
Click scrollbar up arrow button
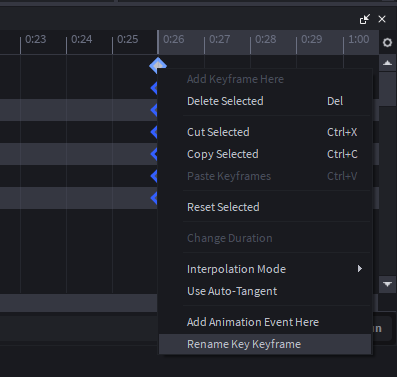[x=387, y=63]
